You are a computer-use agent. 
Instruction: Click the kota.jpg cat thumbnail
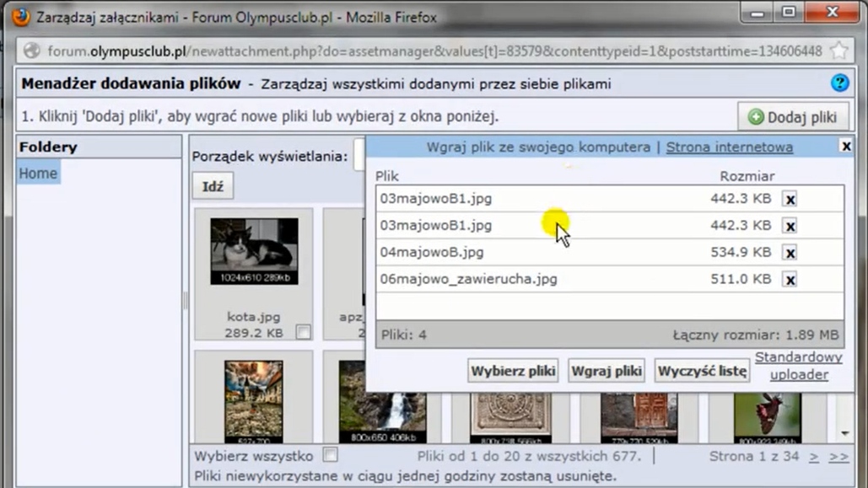tap(254, 251)
